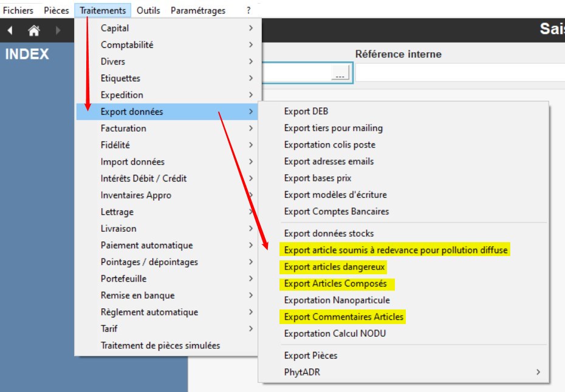Open the question mark help menu
This screenshot has height=392, width=565.
[248, 10]
